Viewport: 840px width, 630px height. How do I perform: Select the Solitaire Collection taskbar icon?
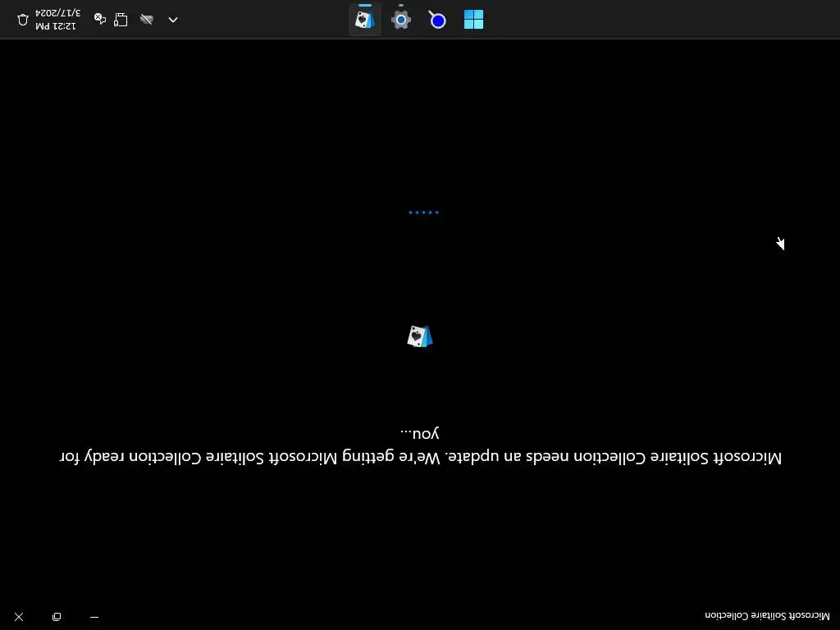click(x=365, y=20)
